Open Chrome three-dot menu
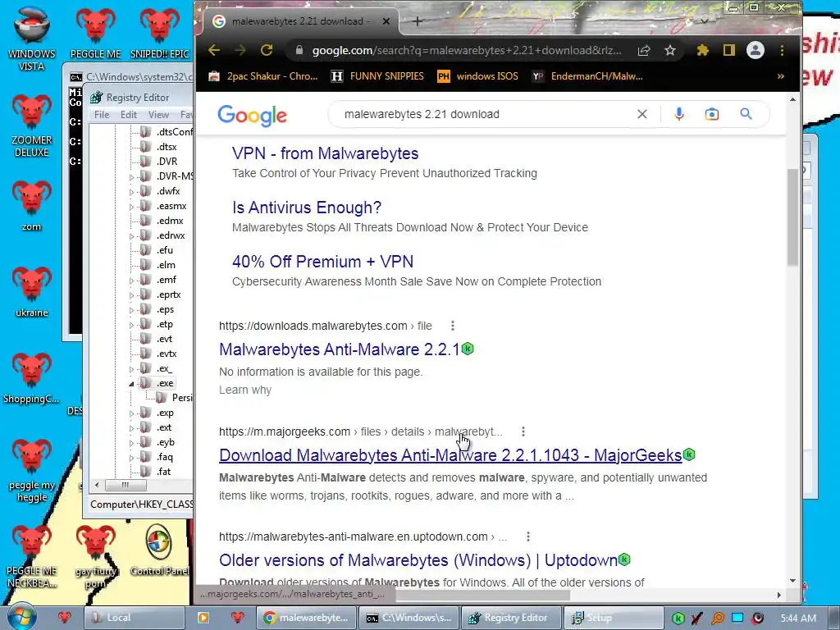The image size is (840, 630). tap(782, 50)
